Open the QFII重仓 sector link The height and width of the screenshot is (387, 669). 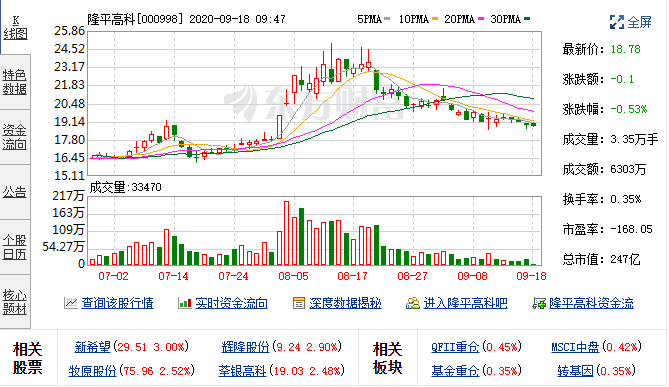coord(455,346)
